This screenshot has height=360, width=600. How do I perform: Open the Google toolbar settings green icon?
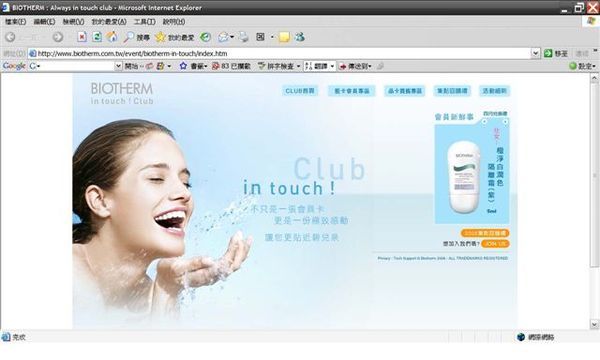coord(573,66)
